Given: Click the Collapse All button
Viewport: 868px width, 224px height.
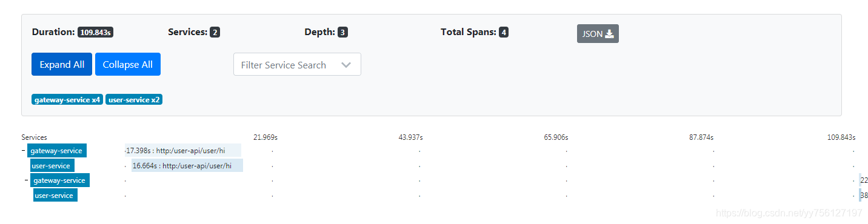Looking at the screenshot, I should click(128, 64).
